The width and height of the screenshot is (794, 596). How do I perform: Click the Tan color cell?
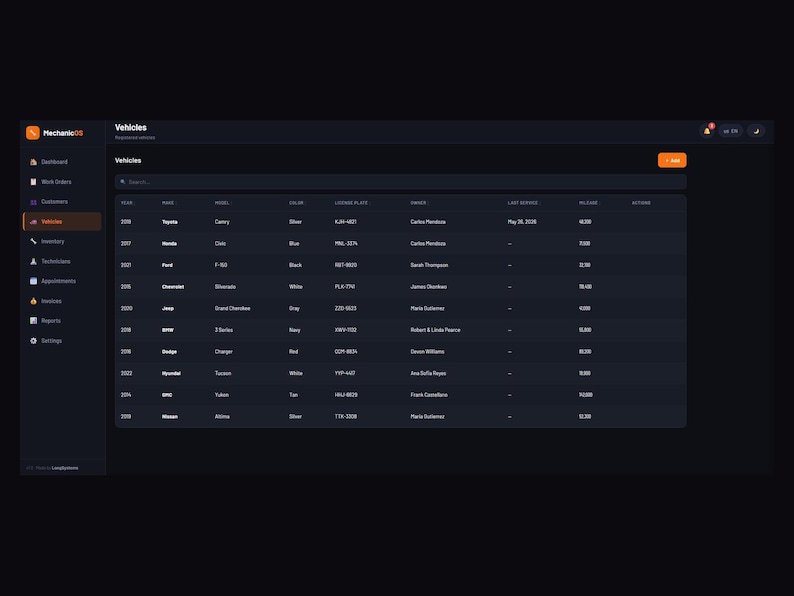[x=294, y=395]
